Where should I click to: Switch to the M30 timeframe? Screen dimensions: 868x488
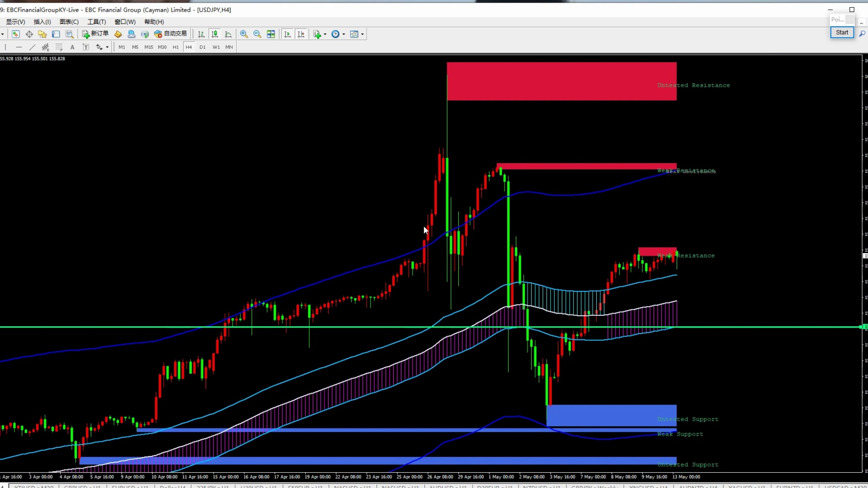162,47
